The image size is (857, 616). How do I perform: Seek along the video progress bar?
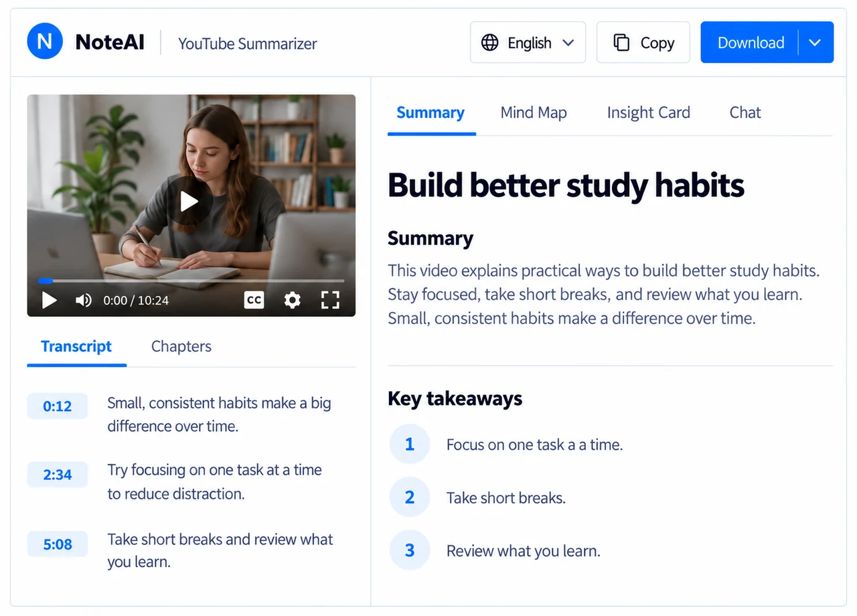point(191,281)
